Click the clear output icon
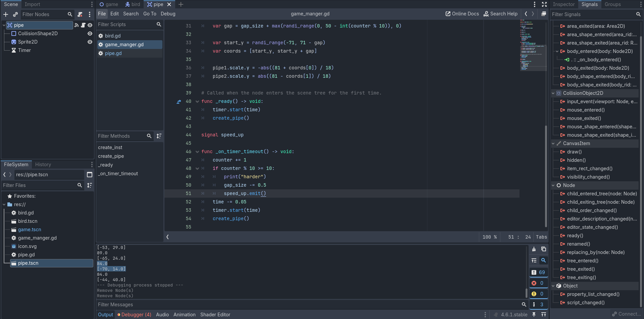 click(x=534, y=249)
